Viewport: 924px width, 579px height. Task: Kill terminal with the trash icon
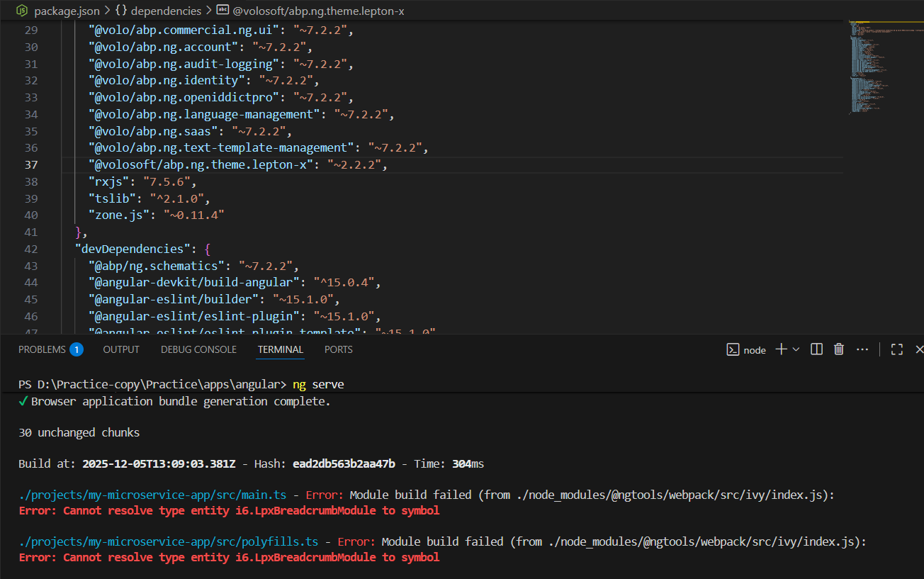pyautogui.click(x=839, y=349)
